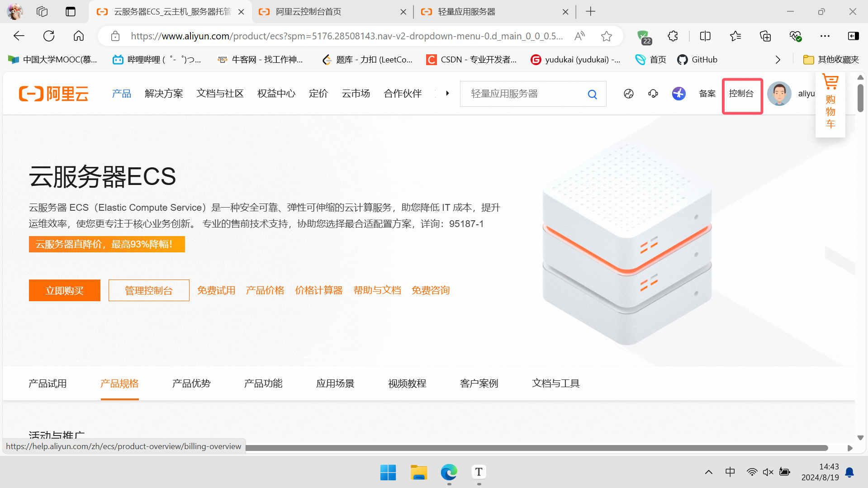Click the search magnifier icon
This screenshot has width=868, height=488.
(592, 94)
